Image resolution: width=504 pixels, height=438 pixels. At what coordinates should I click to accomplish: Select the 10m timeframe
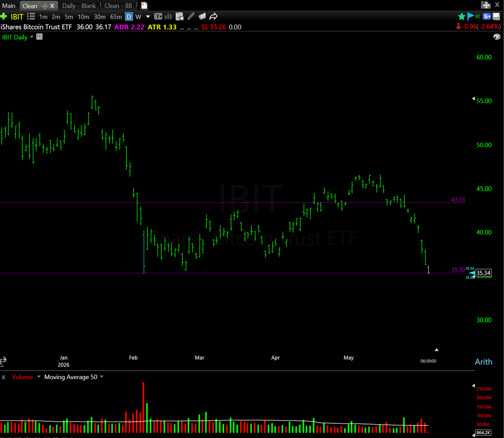coord(83,17)
